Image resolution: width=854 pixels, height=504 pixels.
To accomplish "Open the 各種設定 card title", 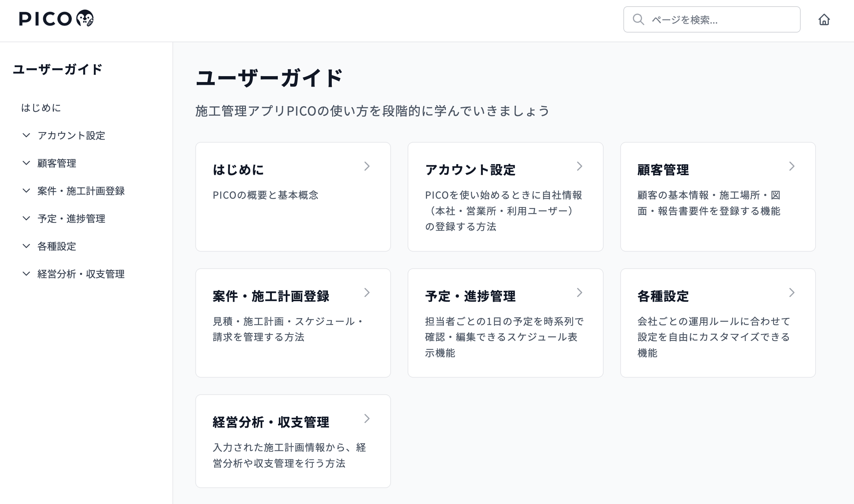I will point(663,296).
